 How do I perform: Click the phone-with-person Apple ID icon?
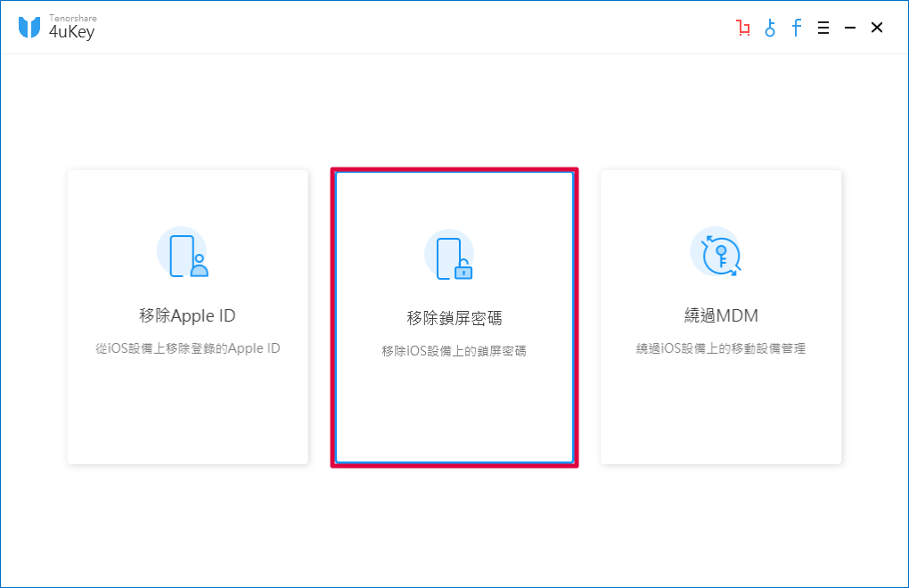tap(183, 253)
